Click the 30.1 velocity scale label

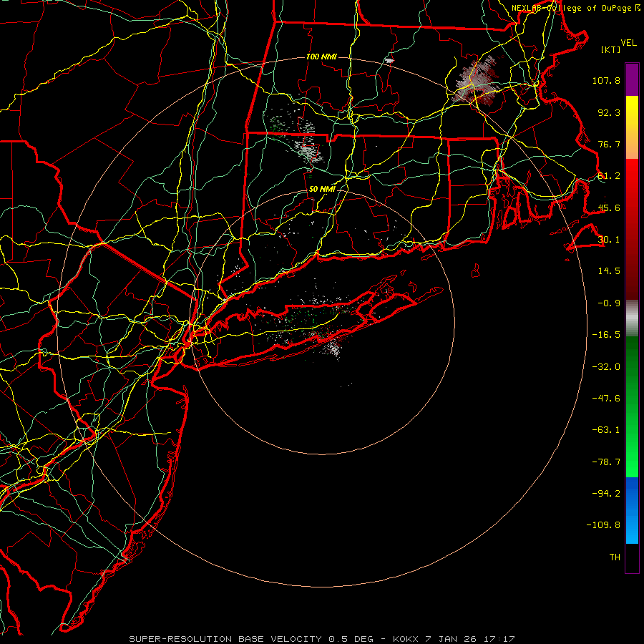coord(609,240)
